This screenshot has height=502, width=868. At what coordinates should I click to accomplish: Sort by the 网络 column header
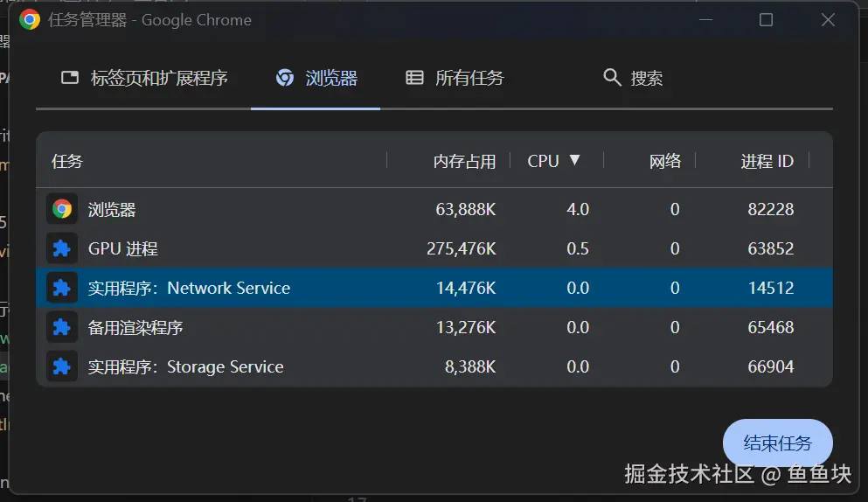click(x=664, y=161)
